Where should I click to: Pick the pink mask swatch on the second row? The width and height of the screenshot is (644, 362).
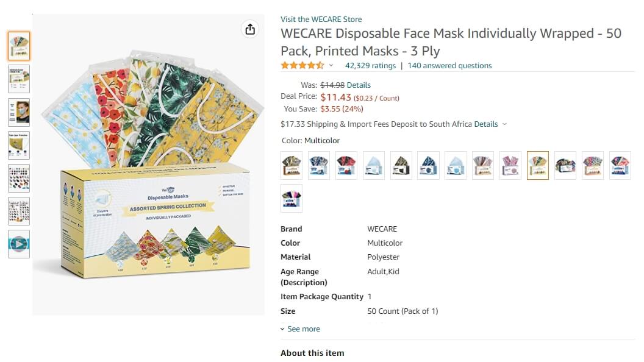pos(292,198)
